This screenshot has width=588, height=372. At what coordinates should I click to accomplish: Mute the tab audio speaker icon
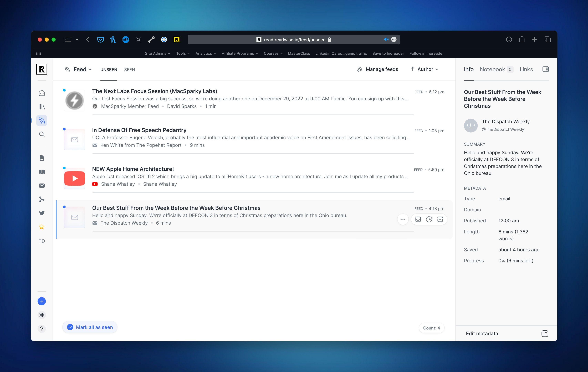coord(386,40)
